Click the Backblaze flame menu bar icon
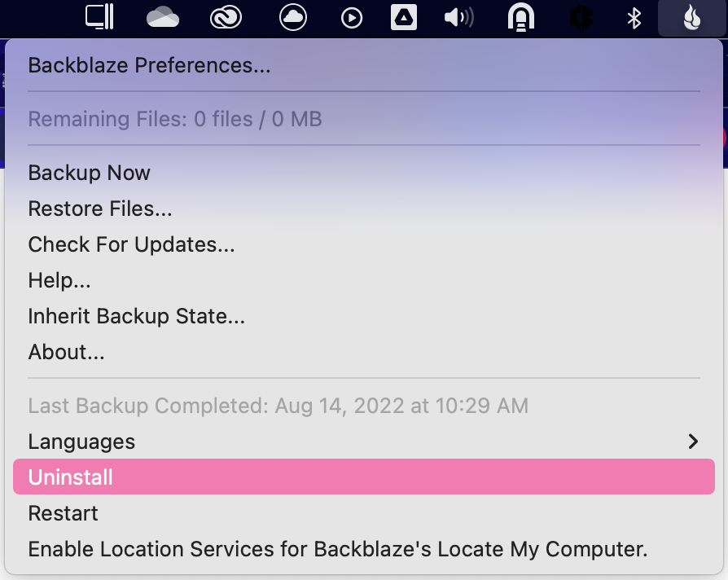 692,18
